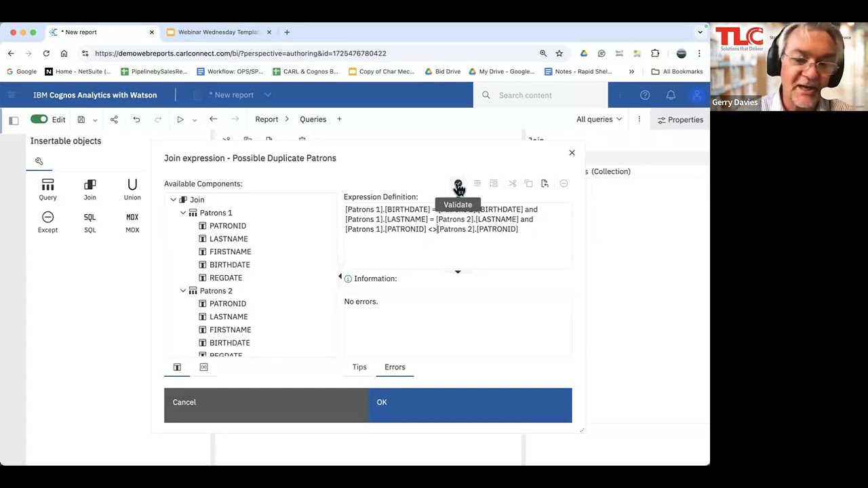Collapse the Patrons 2 node

(x=183, y=291)
